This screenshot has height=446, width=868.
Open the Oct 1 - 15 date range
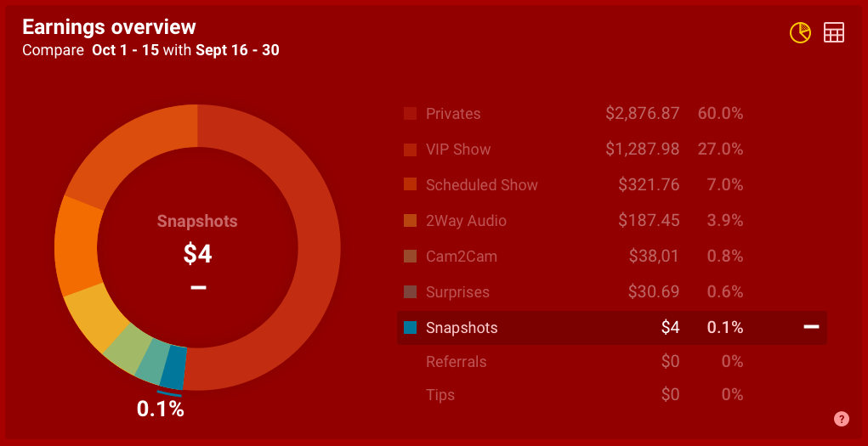tap(125, 50)
